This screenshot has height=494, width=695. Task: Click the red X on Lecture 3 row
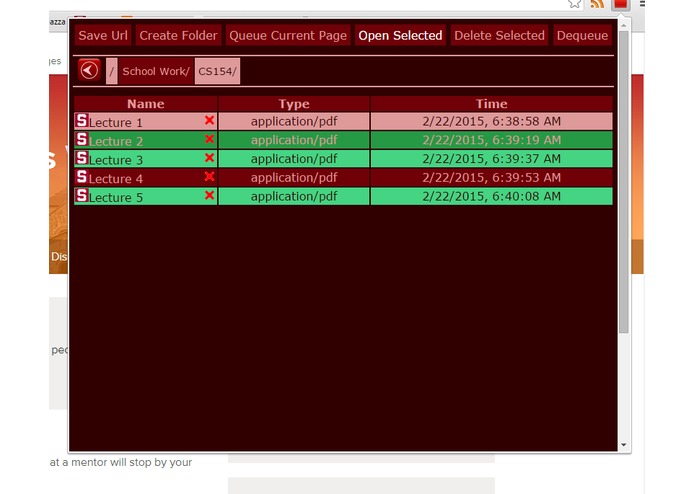point(210,158)
